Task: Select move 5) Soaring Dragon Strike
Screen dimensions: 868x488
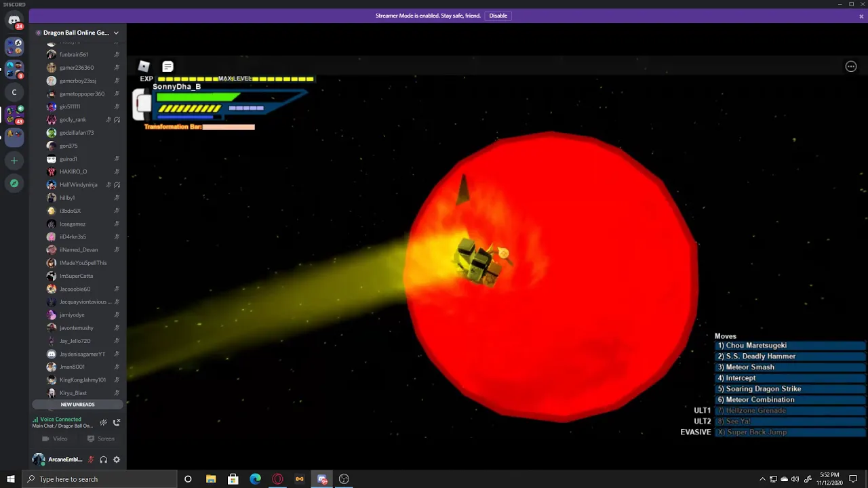Action: coord(790,389)
